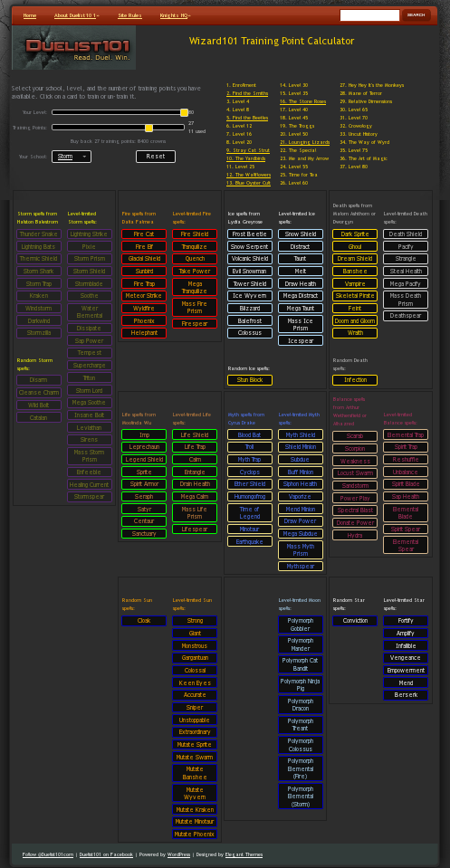Viewport: 450px width, 868px height.
Task: Select the Wild Bolt spell card
Action: [x=39, y=405]
